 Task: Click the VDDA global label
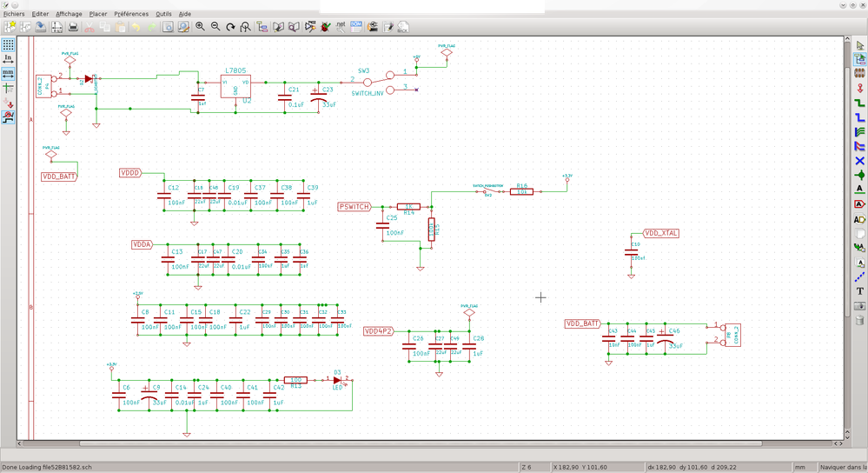click(142, 244)
